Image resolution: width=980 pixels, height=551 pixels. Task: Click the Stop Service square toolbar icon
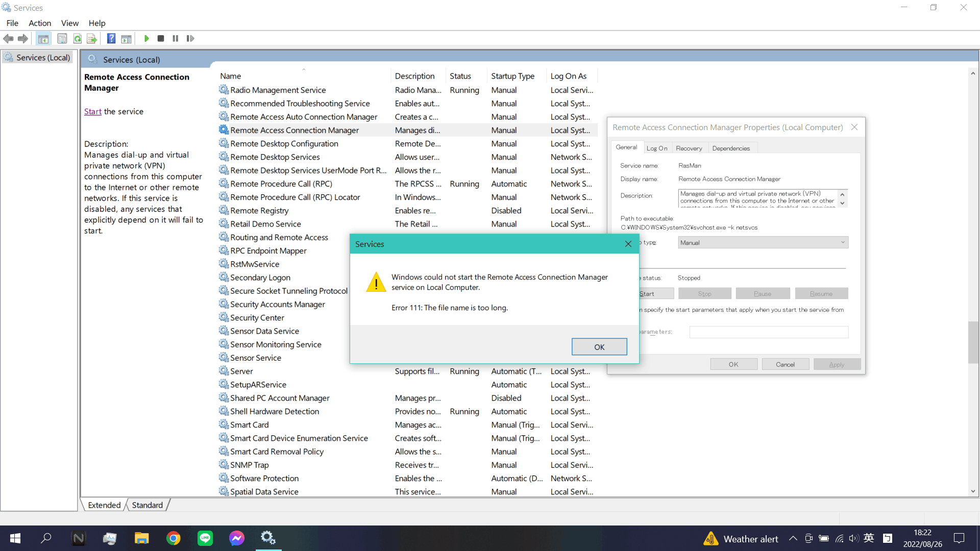(x=161, y=38)
